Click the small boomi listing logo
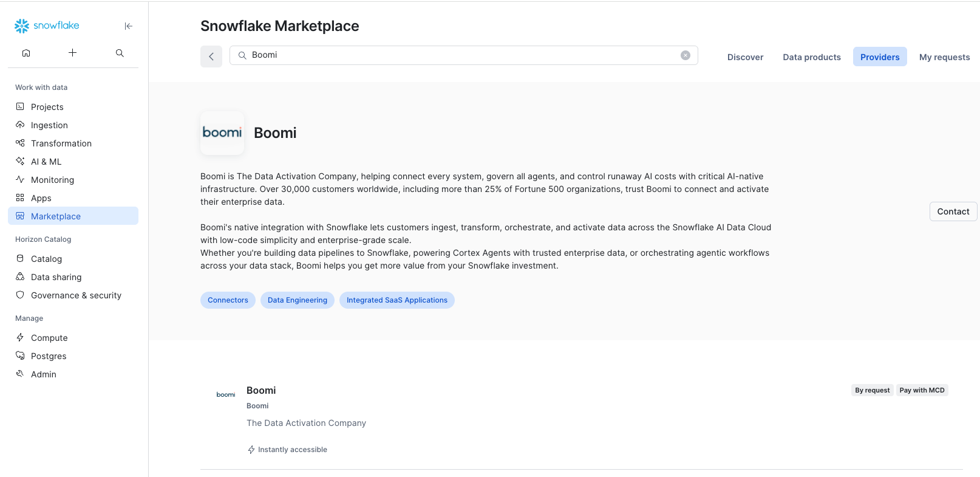The image size is (980, 477). coord(226,395)
